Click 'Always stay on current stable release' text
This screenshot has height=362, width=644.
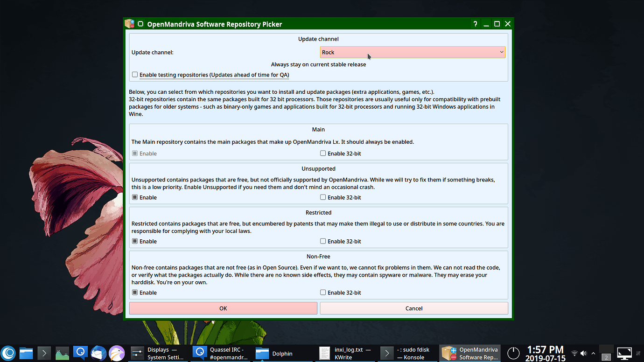[x=318, y=64]
